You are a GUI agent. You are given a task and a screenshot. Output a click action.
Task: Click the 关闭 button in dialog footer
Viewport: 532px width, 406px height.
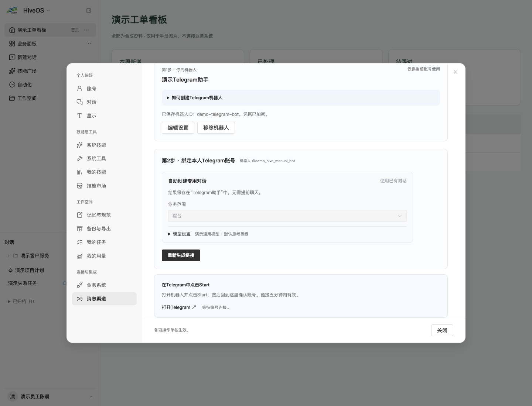pyautogui.click(x=442, y=330)
